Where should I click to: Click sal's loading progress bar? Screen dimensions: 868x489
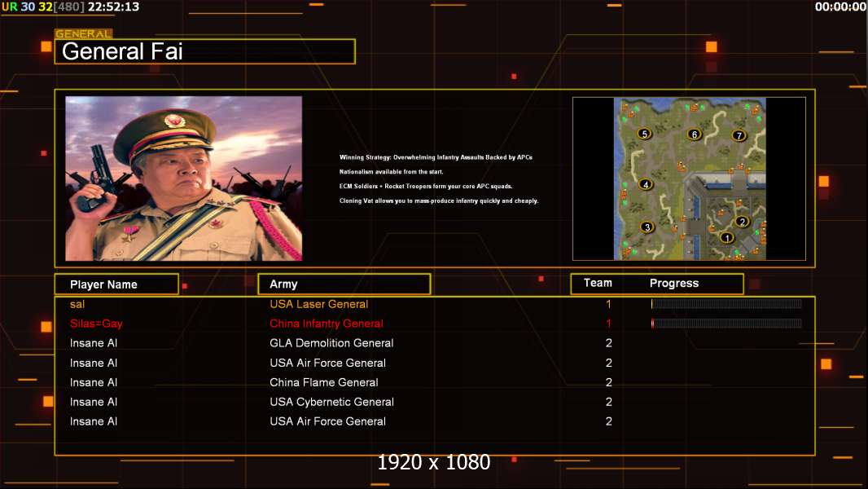(726, 303)
